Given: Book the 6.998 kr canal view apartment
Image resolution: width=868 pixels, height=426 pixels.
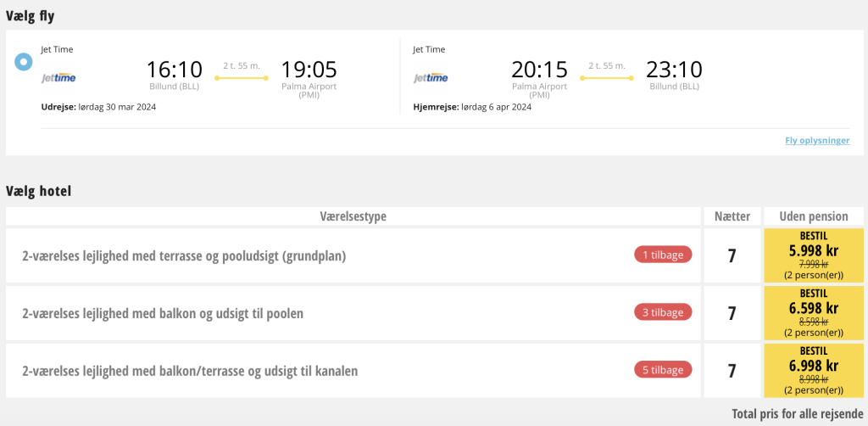Looking at the screenshot, I should pos(814,371).
